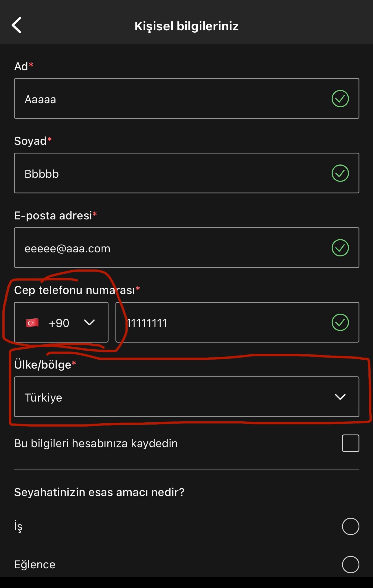Viewport: 373px width, 588px height.
Task: Go back using the top-left arrow
Action: pos(16,25)
